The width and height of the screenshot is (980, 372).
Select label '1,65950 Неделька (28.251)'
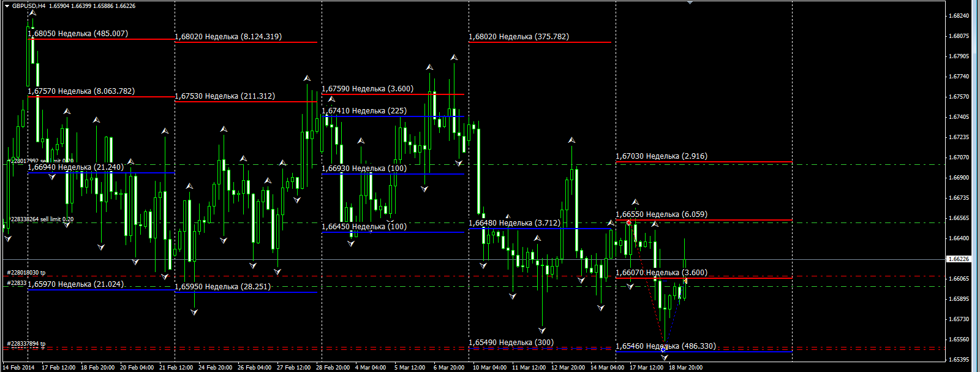tap(222, 287)
